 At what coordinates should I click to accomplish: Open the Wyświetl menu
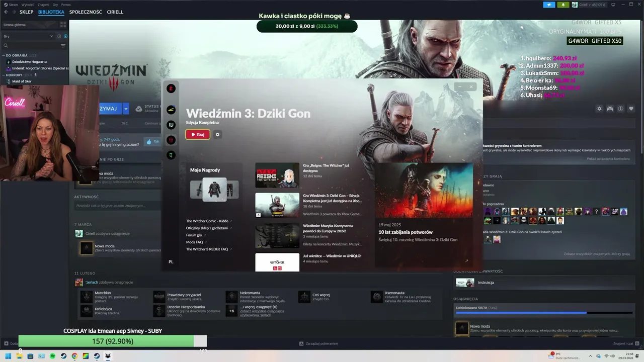tap(28, 5)
